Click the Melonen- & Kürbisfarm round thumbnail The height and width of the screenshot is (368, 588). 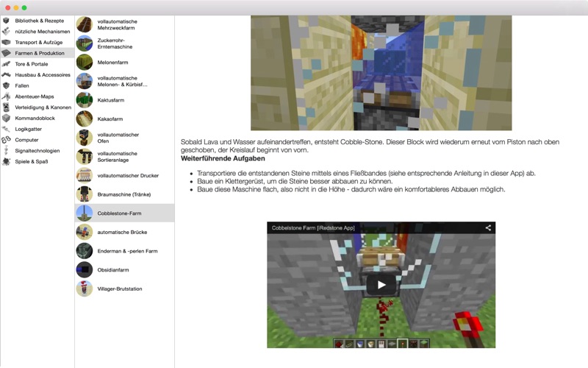coord(85,81)
